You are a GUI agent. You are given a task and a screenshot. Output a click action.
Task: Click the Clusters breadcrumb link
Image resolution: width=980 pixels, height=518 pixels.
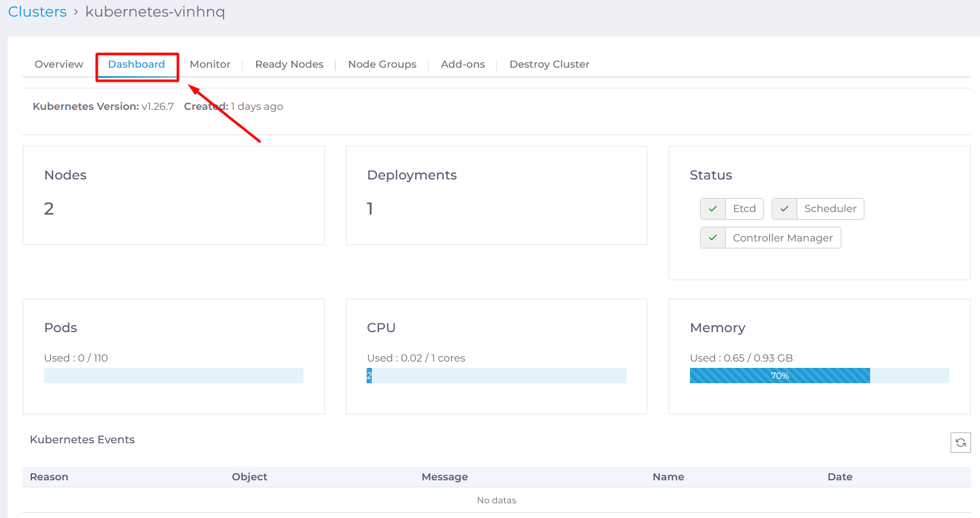37,11
